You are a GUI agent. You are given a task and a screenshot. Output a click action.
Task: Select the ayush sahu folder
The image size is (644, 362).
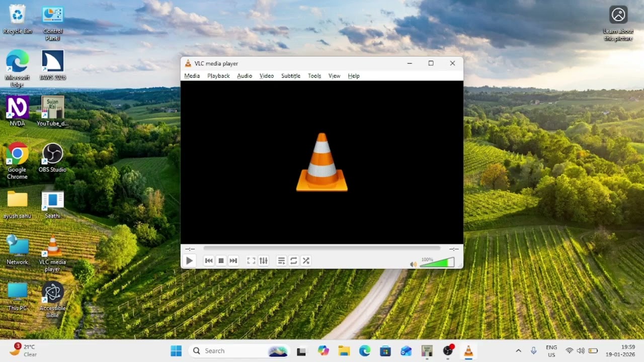(x=17, y=204)
